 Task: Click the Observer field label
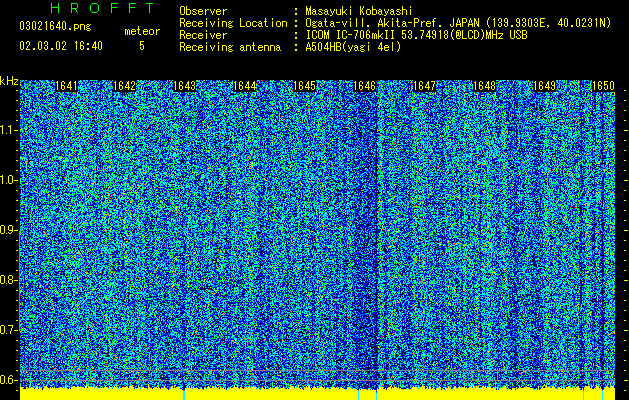(x=203, y=11)
